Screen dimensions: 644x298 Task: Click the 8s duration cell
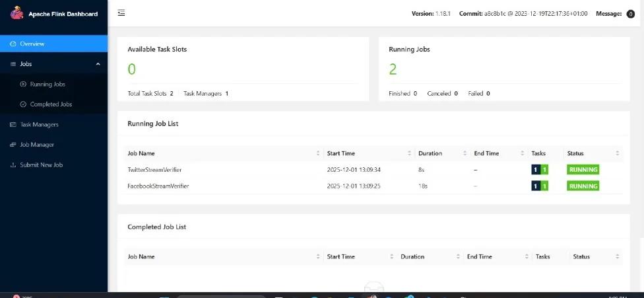[422, 169]
